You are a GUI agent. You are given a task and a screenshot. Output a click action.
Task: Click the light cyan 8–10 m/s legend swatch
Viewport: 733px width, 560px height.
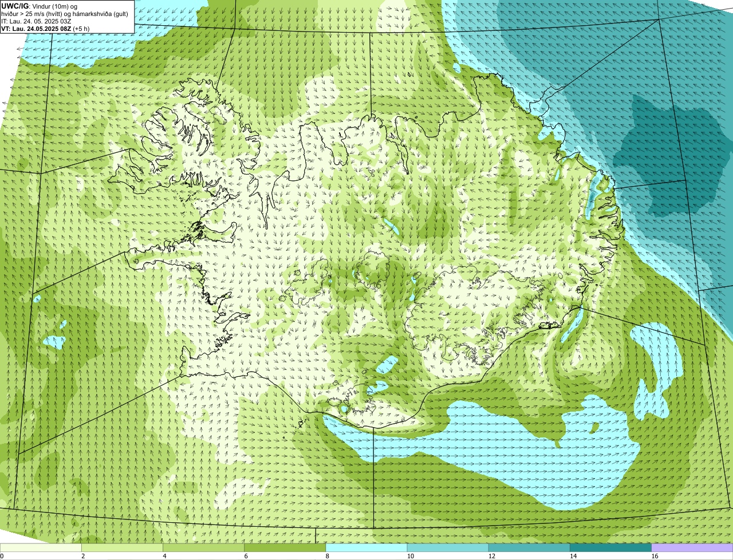pyautogui.click(x=366, y=548)
